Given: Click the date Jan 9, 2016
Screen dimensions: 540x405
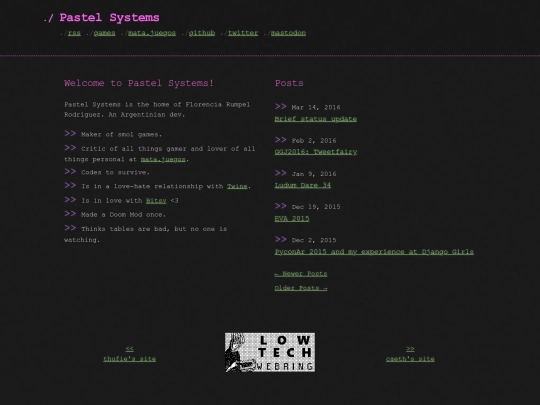Looking at the screenshot, I should [x=314, y=174].
